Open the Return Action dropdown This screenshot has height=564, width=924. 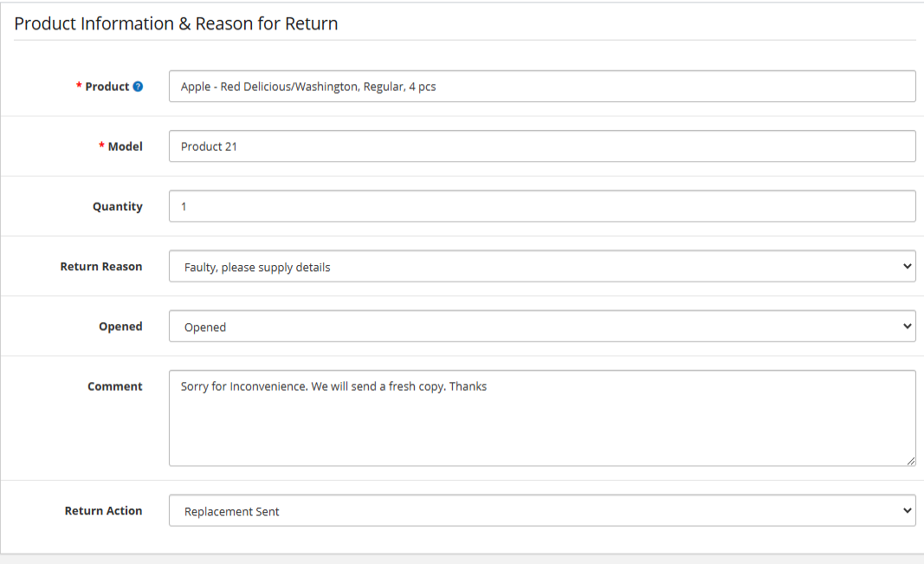pos(541,511)
